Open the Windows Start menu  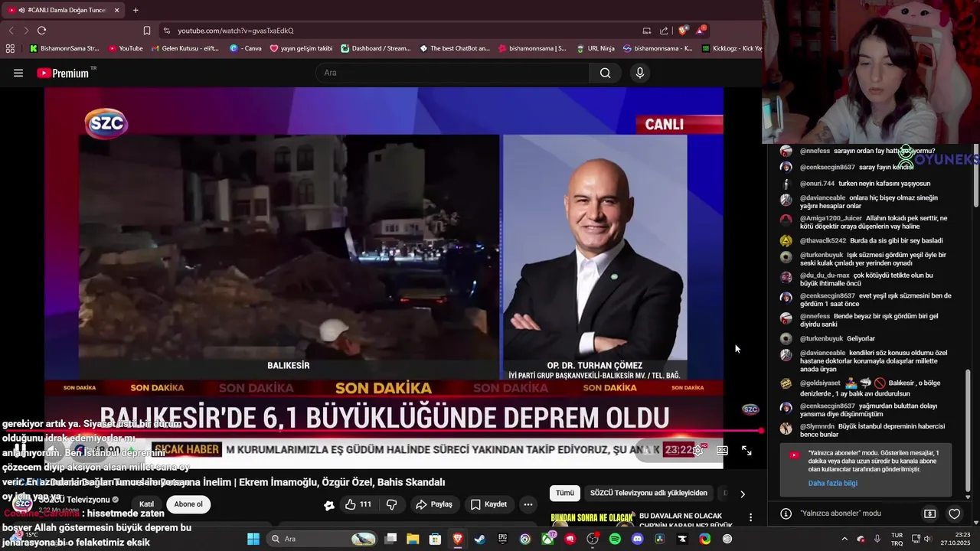[253, 539]
